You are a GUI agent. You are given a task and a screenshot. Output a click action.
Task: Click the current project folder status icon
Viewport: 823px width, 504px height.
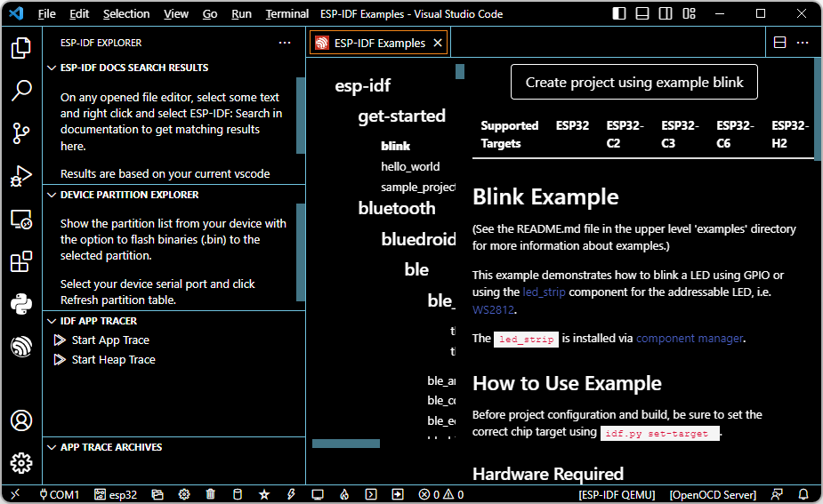(157, 494)
